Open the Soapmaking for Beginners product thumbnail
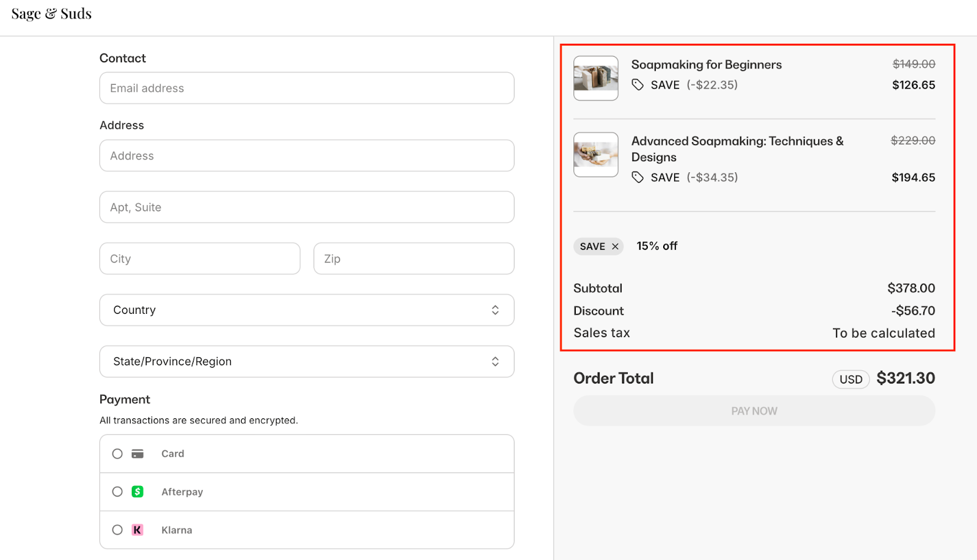This screenshot has height=560, width=977. pyautogui.click(x=596, y=78)
